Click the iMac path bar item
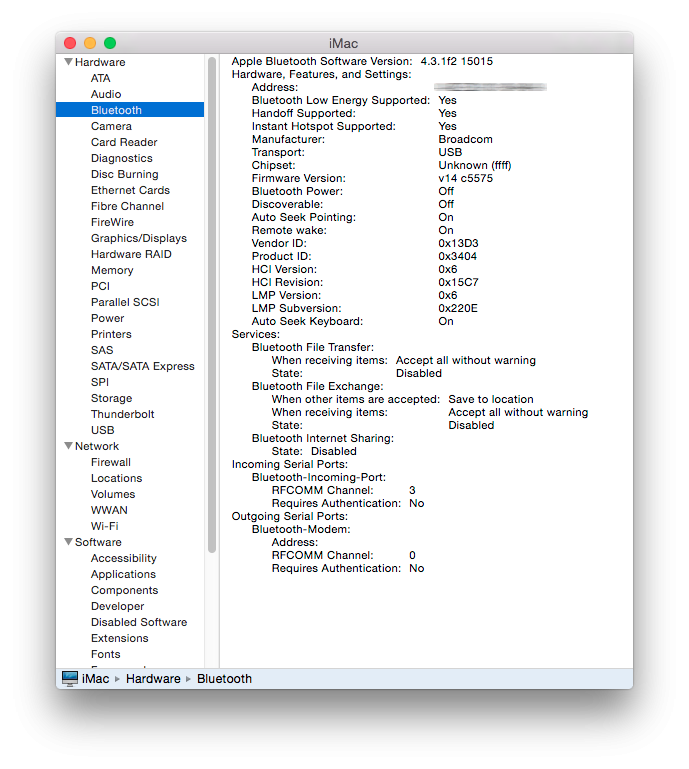The height and width of the screenshot is (769, 689). (x=95, y=679)
